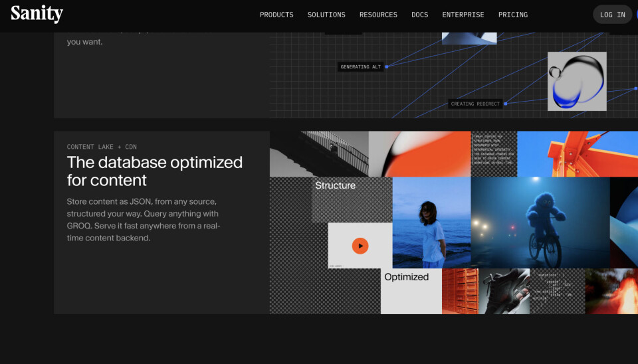
Task: Click the orange lockers image
Action: click(460, 291)
